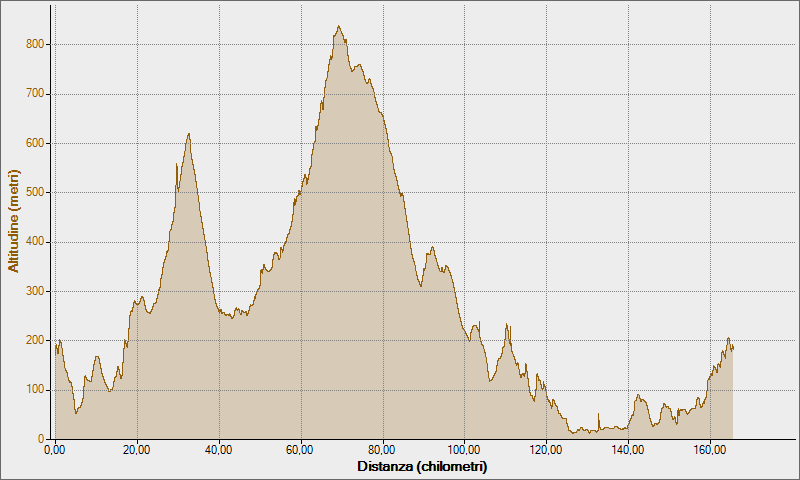Image resolution: width=800 pixels, height=480 pixels.
Task: Click the 60,00 distance axis label
Action: pyautogui.click(x=300, y=450)
